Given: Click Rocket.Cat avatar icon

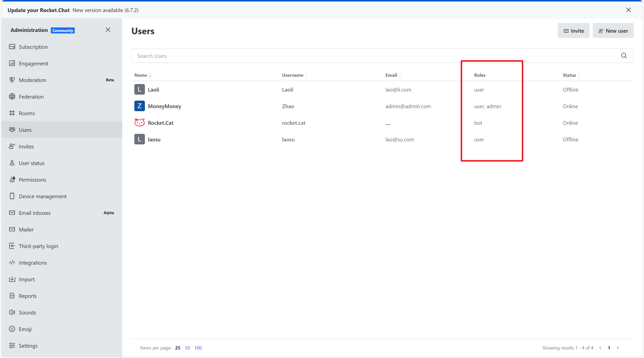Looking at the screenshot, I should tap(139, 123).
